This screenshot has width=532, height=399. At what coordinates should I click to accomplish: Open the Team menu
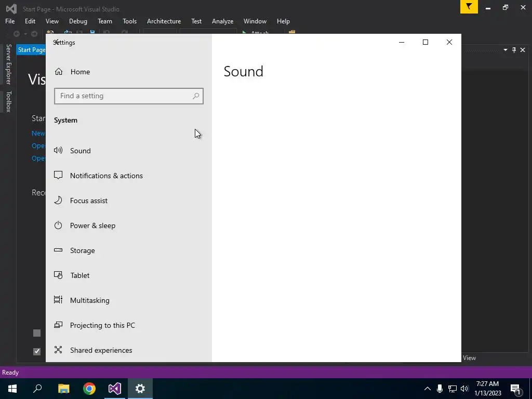105,21
